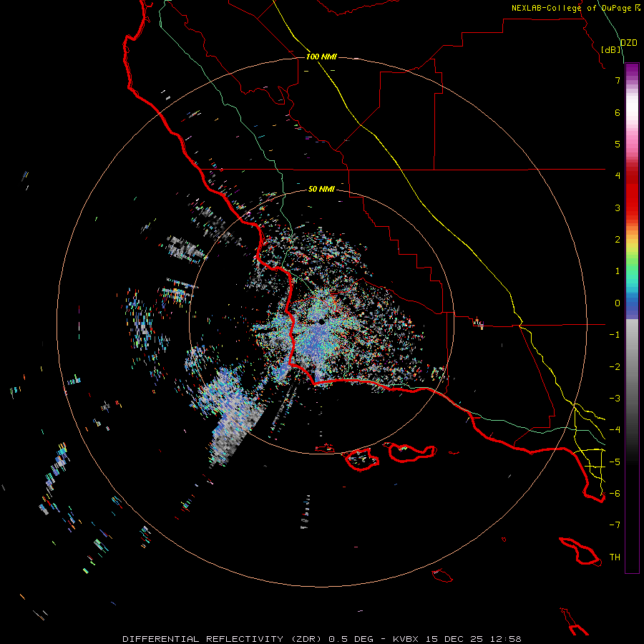The height and width of the screenshot is (644, 644).
Task: Click the 50 NMI range ring label
Action: 321,189
